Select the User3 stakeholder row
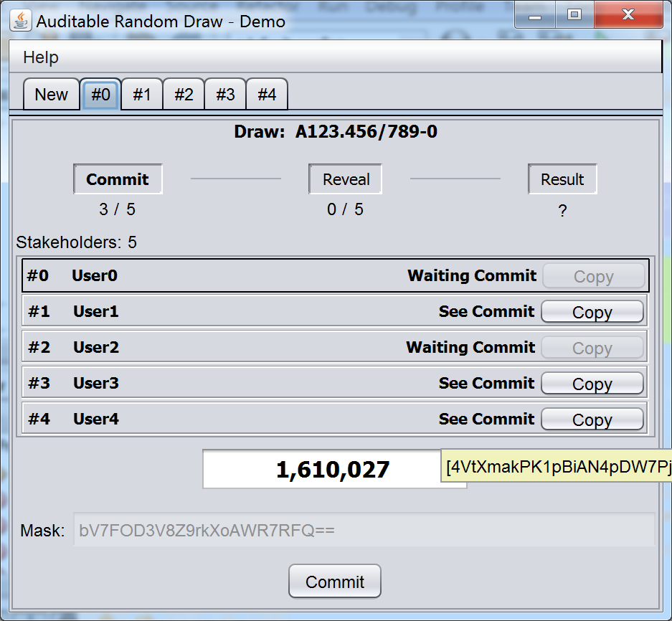 pyautogui.click(x=335, y=383)
